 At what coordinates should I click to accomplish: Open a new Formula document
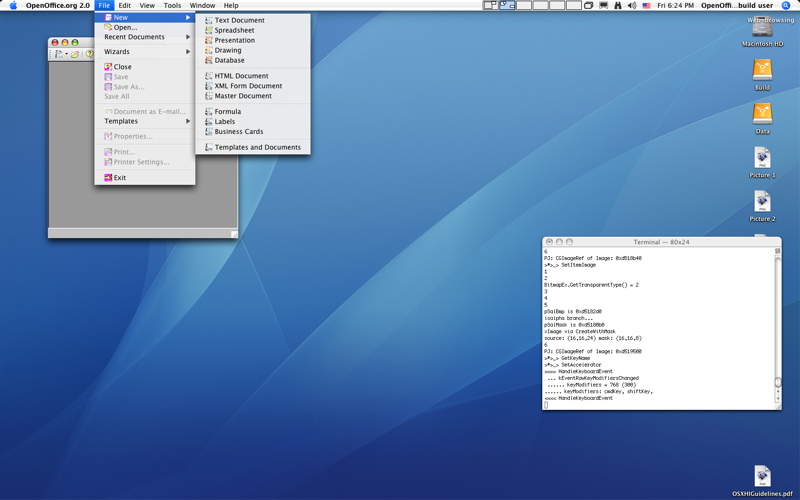pos(253,111)
